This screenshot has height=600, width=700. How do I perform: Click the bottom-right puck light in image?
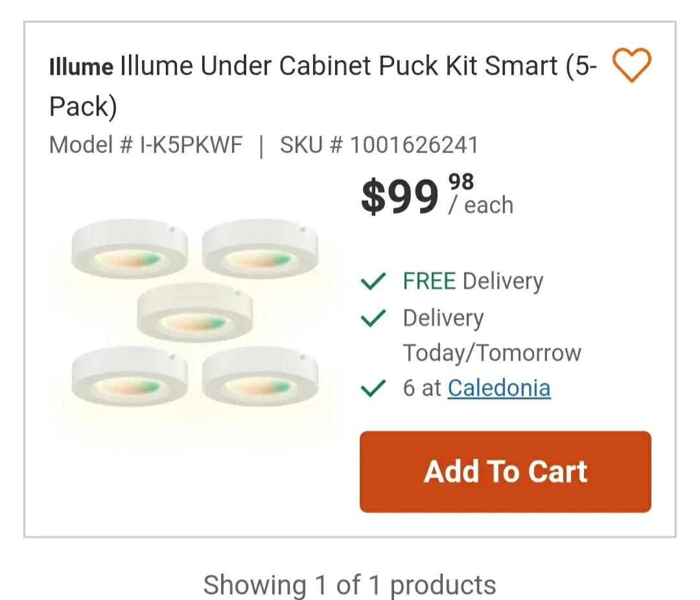click(261, 377)
